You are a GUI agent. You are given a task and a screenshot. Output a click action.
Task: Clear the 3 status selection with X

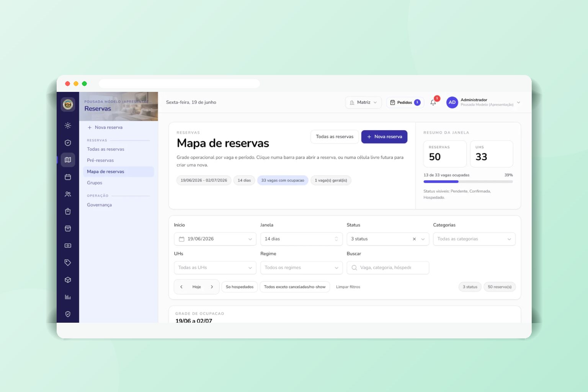tap(414, 239)
